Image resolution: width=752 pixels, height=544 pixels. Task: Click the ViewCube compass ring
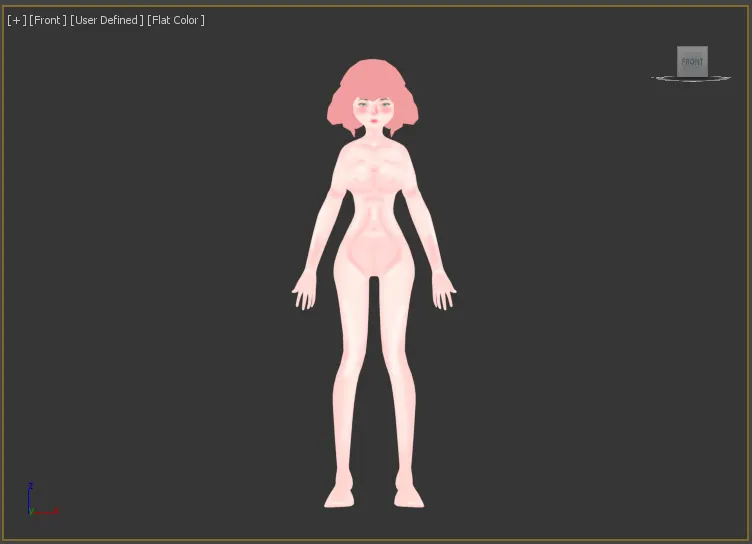coord(719,79)
